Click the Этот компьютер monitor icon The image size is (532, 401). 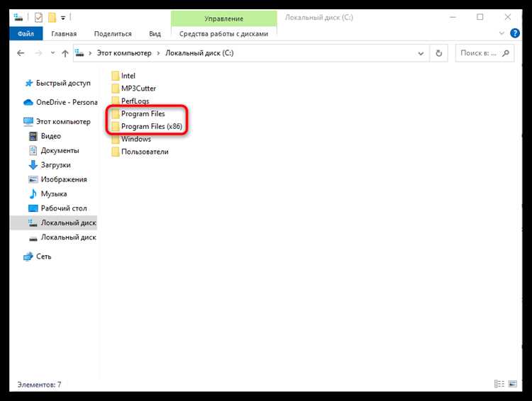[x=28, y=122]
